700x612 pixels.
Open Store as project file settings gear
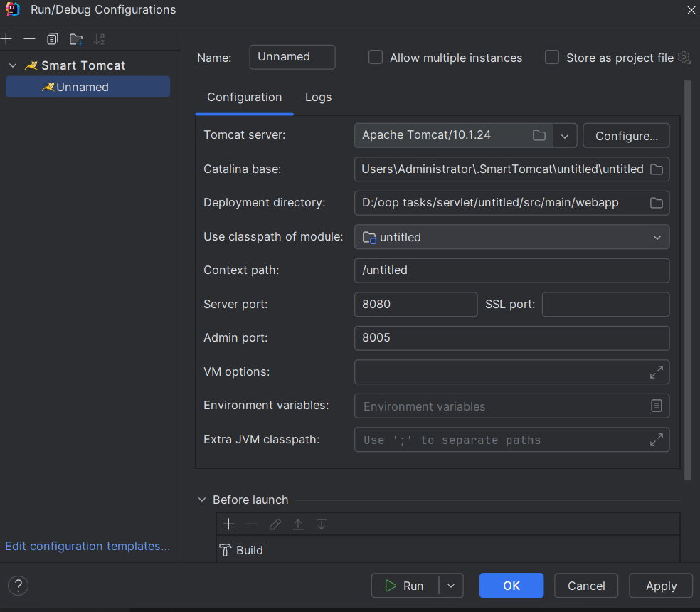click(x=684, y=57)
